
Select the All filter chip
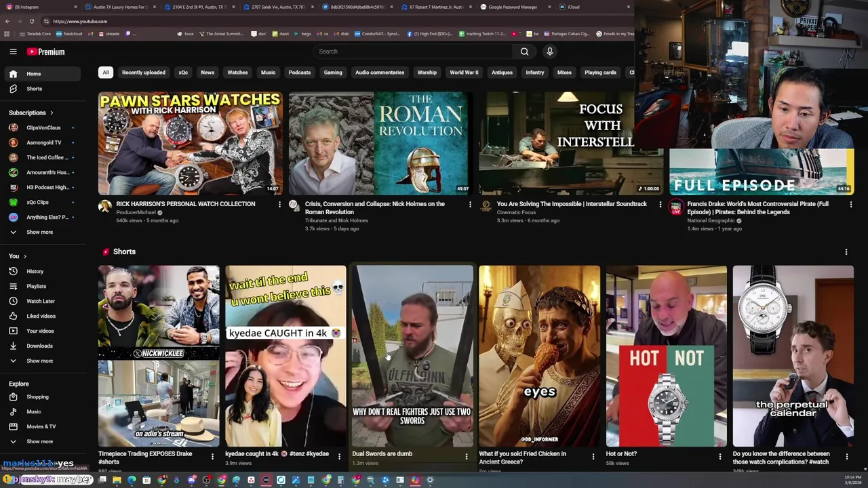[105, 73]
